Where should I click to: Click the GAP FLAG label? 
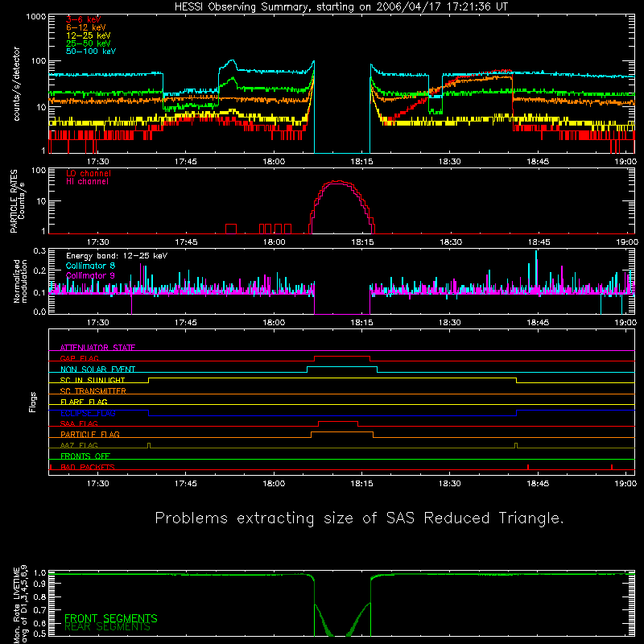(x=79, y=358)
